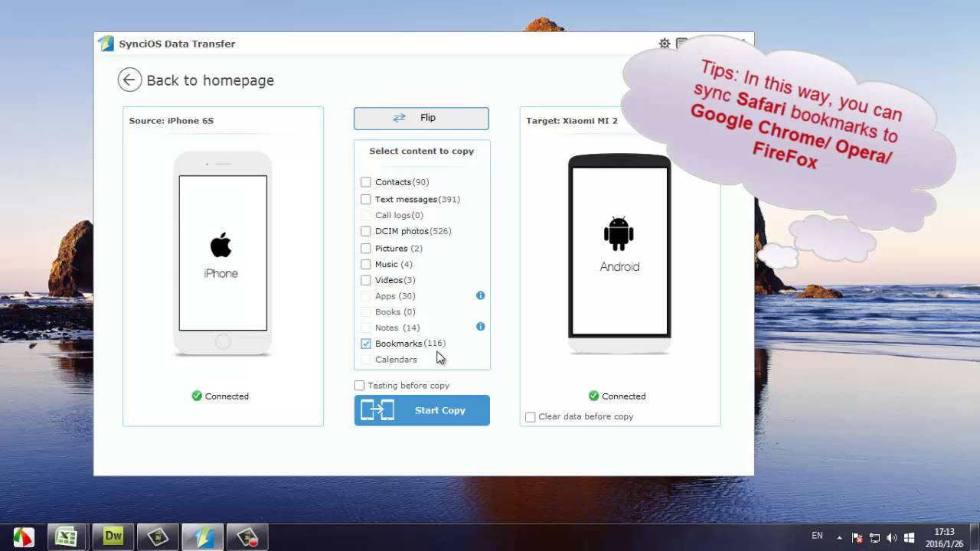
Task: Enable the Videos checkbox
Action: tap(366, 280)
